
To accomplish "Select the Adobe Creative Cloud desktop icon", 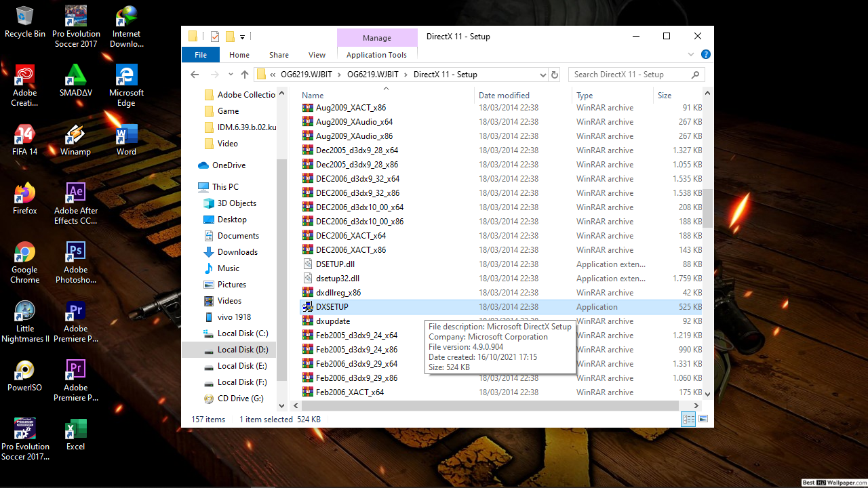I will point(24,85).
